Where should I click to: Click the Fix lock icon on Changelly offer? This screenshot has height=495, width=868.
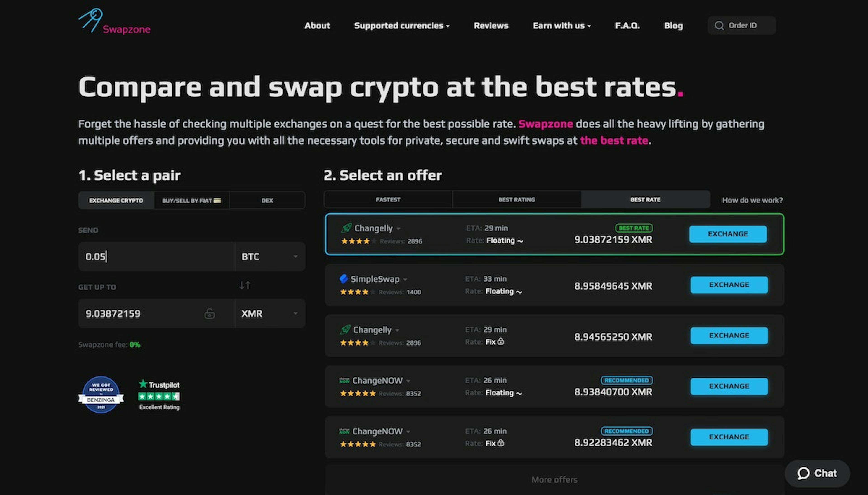pos(500,341)
